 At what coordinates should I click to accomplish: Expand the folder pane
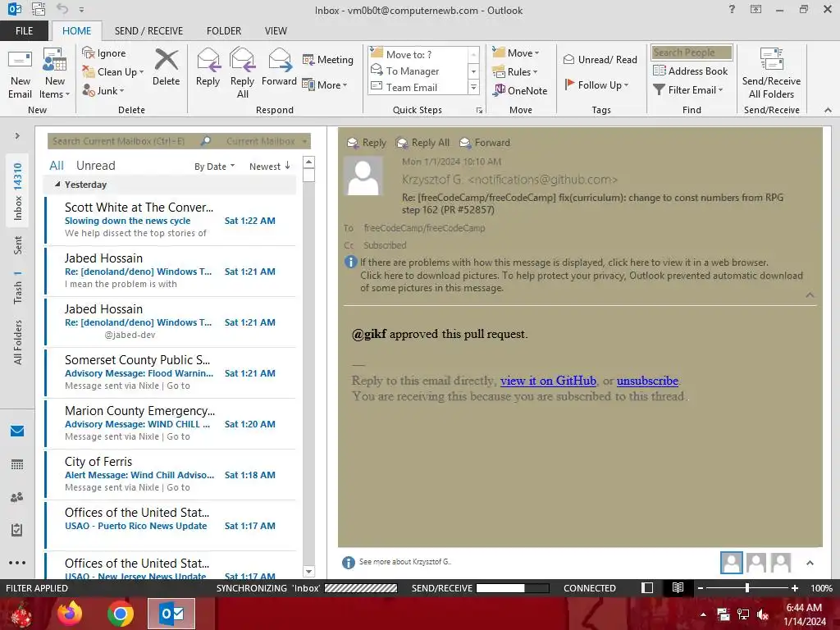(17, 136)
